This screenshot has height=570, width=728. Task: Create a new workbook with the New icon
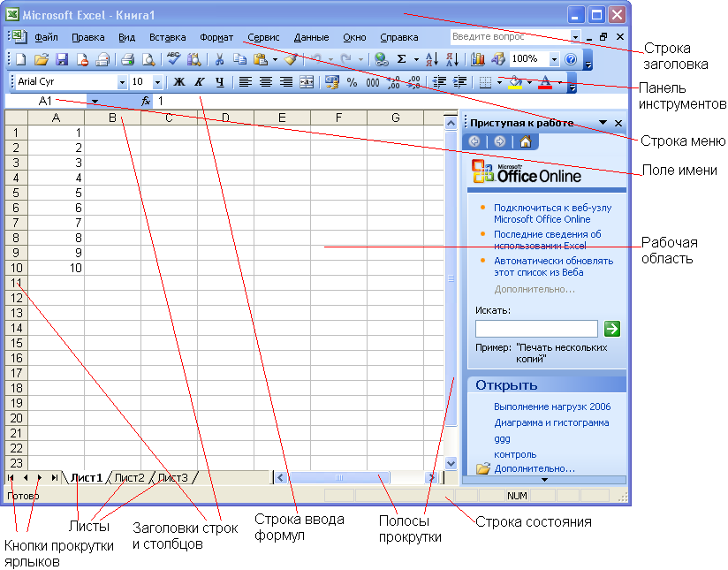pyautogui.click(x=21, y=59)
